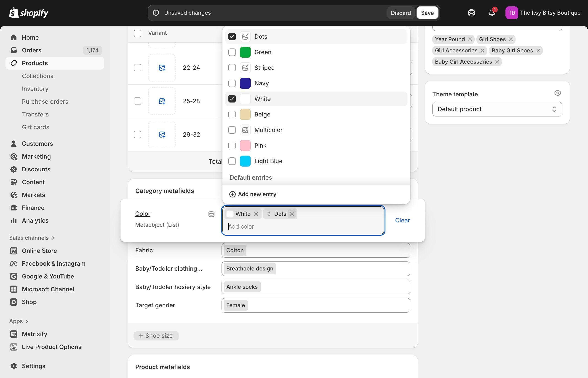Click the notifications bell

pyautogui.click(x=491, y=13)
